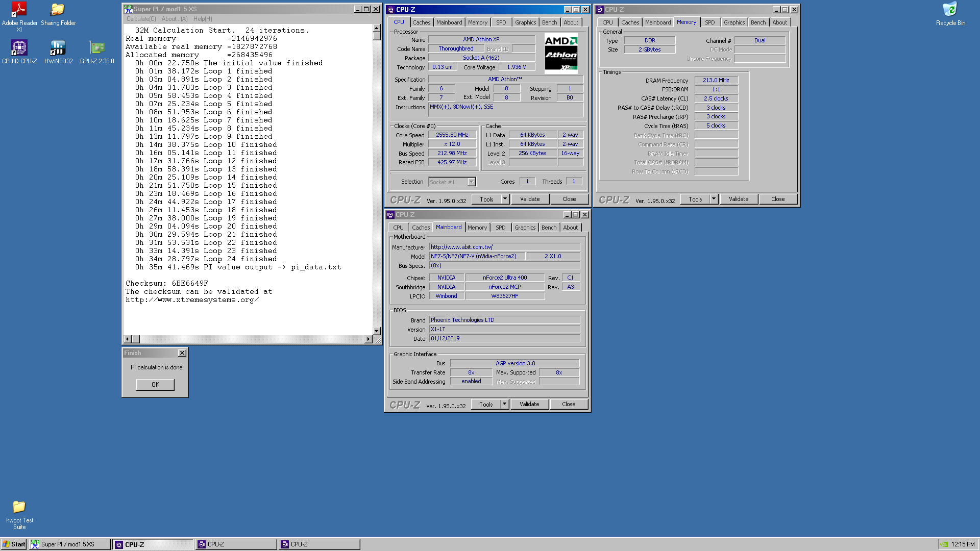
Task: Click the Super PI window title icon
Action: click(x=128, y=9)
